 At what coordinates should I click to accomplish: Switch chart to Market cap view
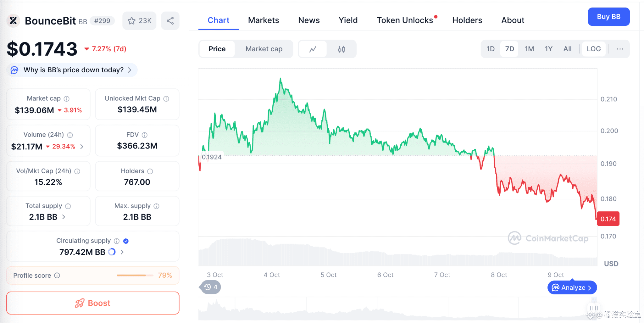(x=264, y=49)
